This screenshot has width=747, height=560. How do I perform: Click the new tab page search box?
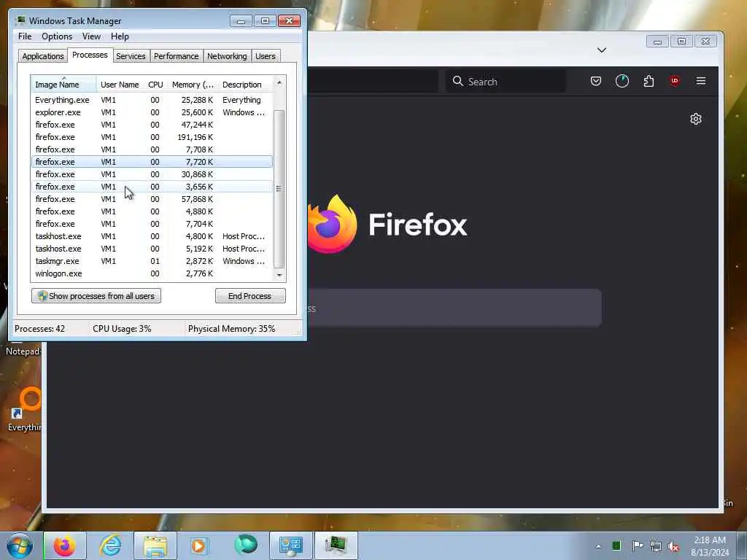(454, 308)
